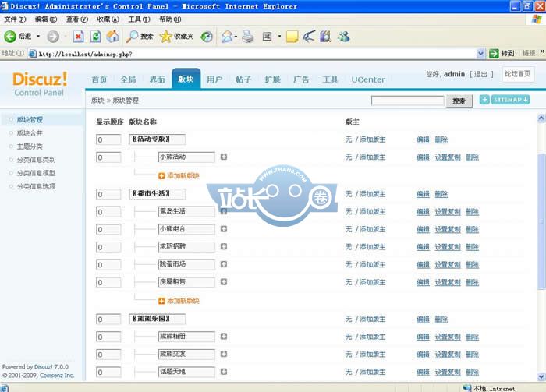546x392 pixels.
Task: Click the plus icon next to 熊熊交友
Action: pyautogui.click(x=224, y=354)
